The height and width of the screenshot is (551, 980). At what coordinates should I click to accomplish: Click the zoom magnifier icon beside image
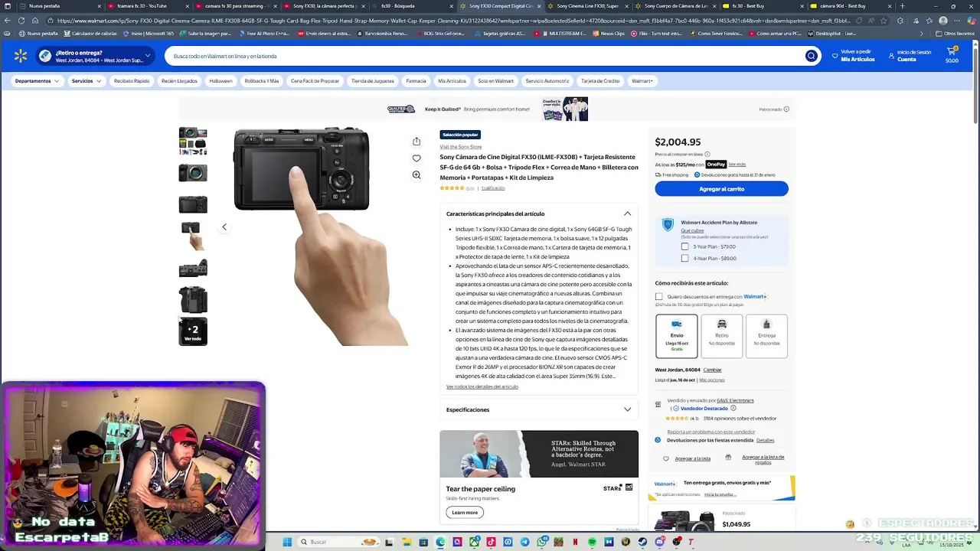tap(416, 175)
